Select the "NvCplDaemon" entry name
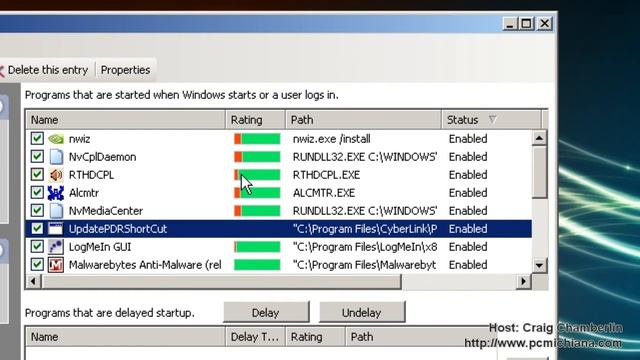 pos(102,157)
